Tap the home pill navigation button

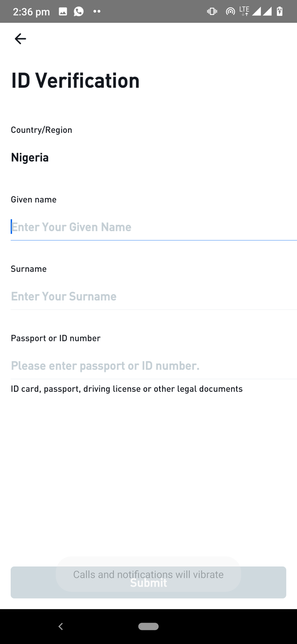(148, 626)
